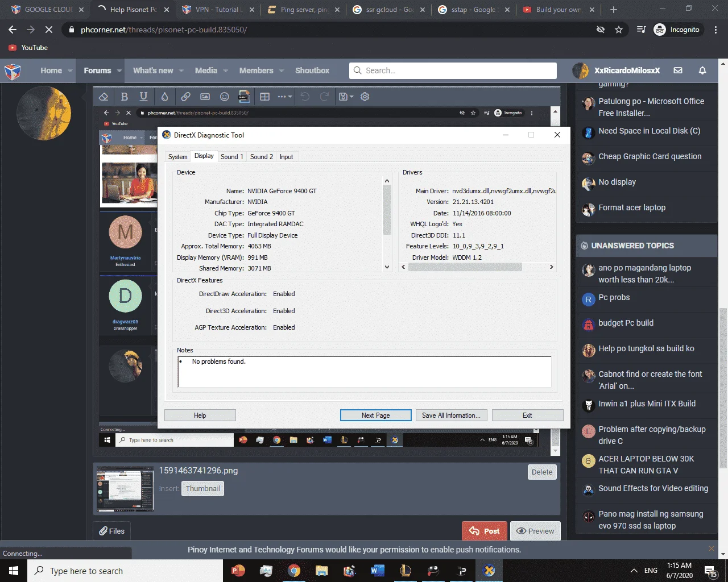Open the XxRicardoMilosxX account menu
728x582 pixels.
tap(617, 70)
